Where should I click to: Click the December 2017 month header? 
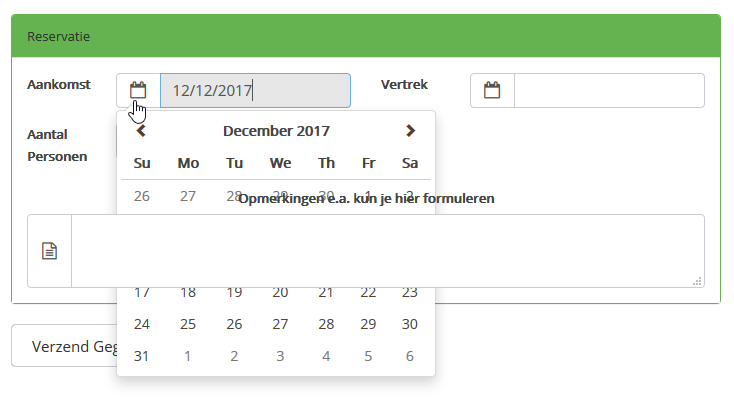(276, 131)
